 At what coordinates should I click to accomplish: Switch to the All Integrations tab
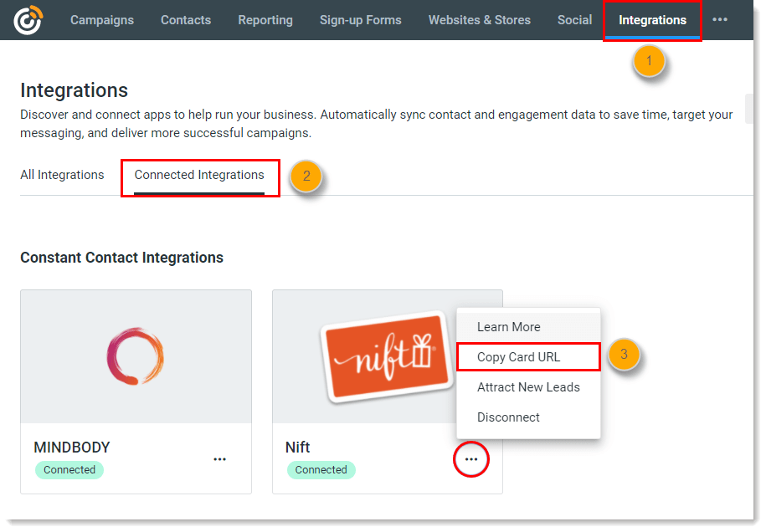pyautogui.click(x=62, y=175)
